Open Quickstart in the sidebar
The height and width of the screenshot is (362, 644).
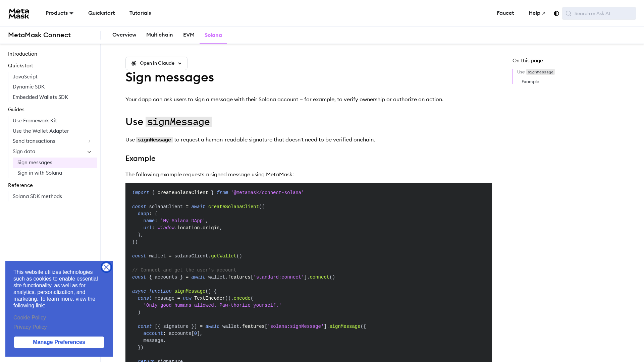click(20, 66)
